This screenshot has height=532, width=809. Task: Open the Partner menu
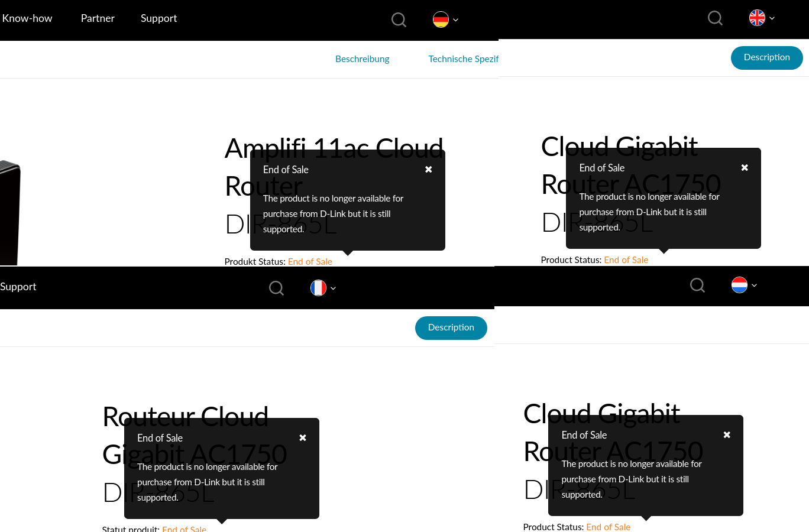click(98, 18)
